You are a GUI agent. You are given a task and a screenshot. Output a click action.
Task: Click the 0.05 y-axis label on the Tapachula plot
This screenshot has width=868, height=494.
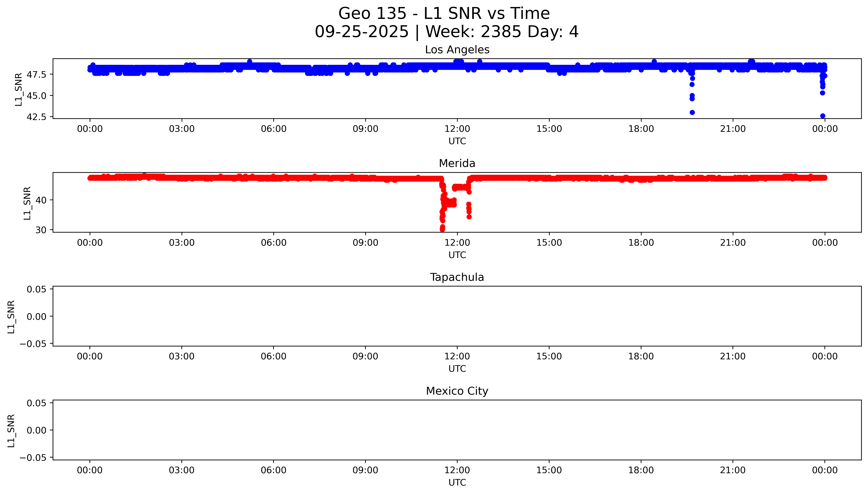click(x=37, y=289)
